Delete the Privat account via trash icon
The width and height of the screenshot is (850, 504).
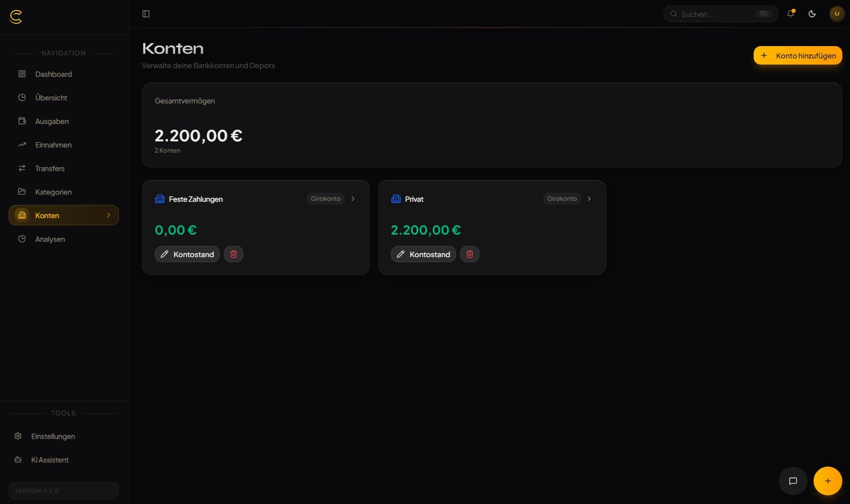tap(470, 254)
